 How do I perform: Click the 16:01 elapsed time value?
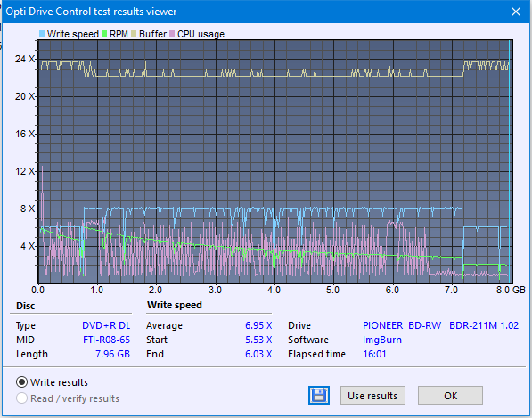coord(374,354)
